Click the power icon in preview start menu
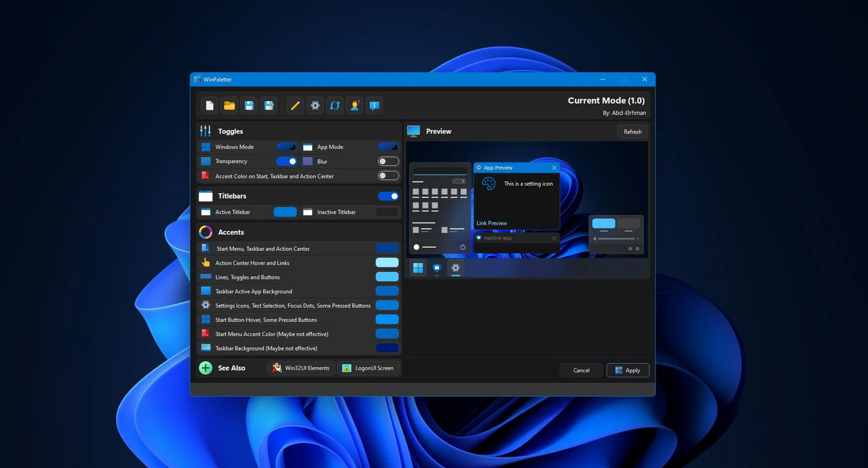Viewport: 868px width, 468px height. pyautogui.click(x=462, y=247)
